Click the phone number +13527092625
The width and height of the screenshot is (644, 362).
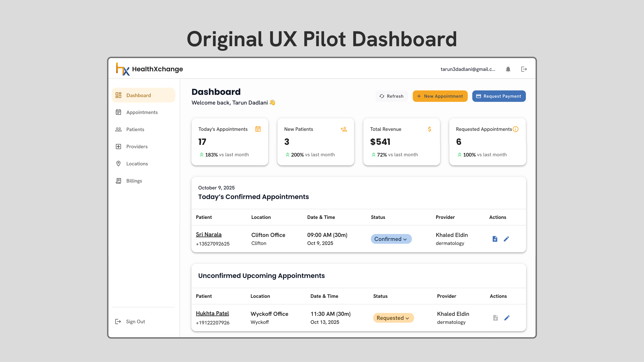point(213,244)
